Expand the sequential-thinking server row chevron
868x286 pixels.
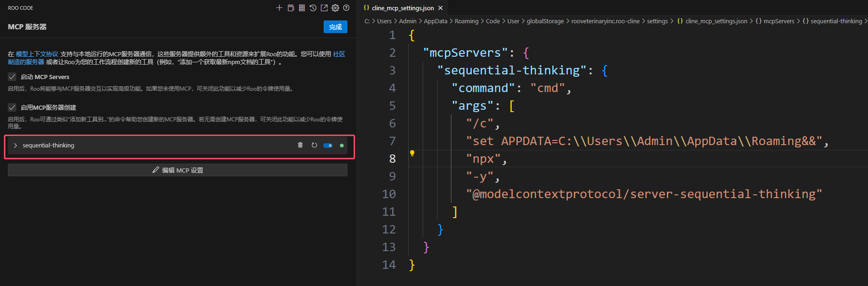[15, 146]
